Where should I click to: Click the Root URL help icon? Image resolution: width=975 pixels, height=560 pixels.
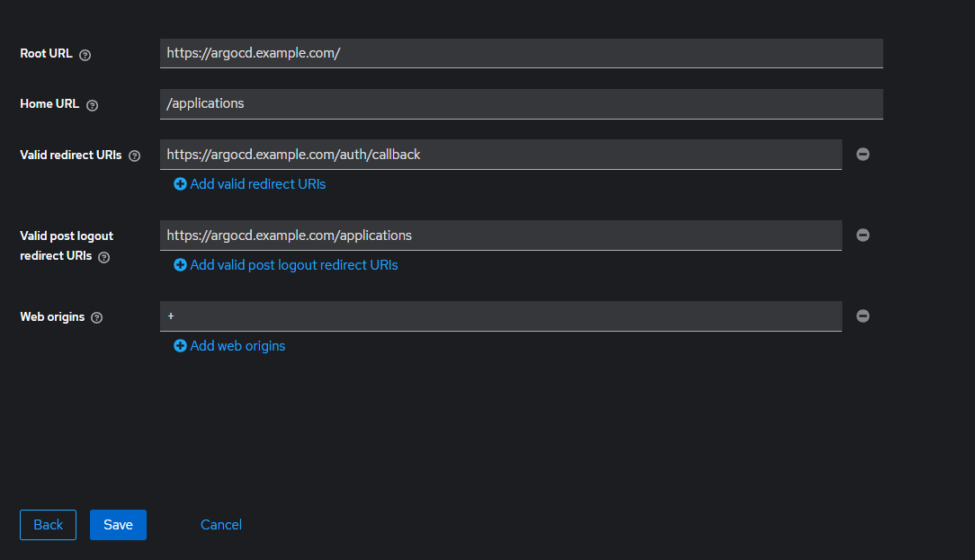click(85, 55)
